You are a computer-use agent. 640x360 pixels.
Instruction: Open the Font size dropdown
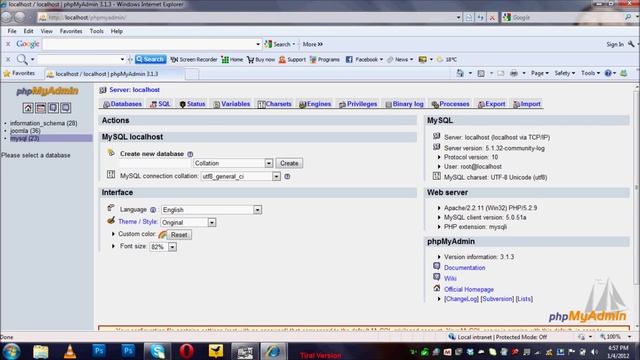(x=163, y=247)
